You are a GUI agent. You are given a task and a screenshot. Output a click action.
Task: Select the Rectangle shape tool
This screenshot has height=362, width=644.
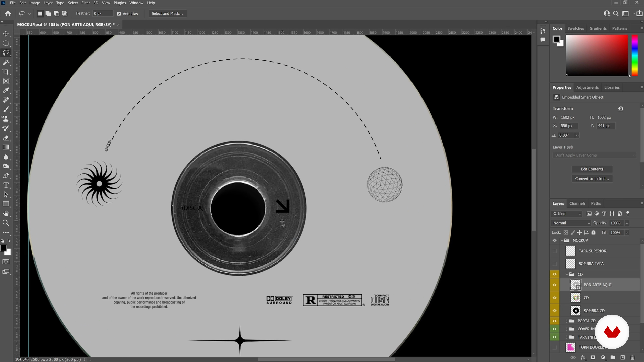click(x=6, y=204)
